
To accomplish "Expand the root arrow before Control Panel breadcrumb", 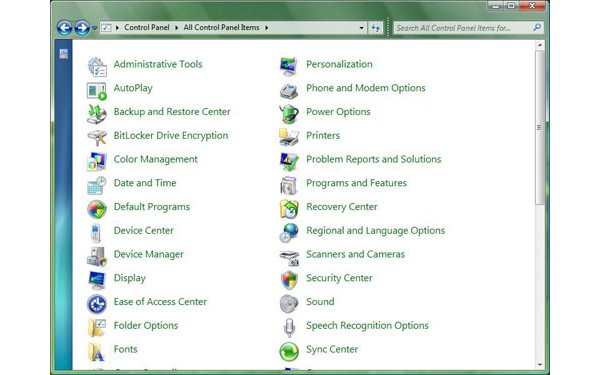I will [117, 28].
